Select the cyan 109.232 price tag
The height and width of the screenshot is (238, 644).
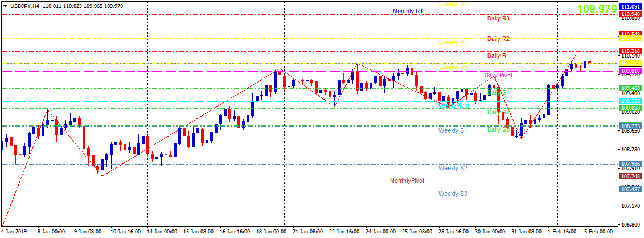(630, 101)
